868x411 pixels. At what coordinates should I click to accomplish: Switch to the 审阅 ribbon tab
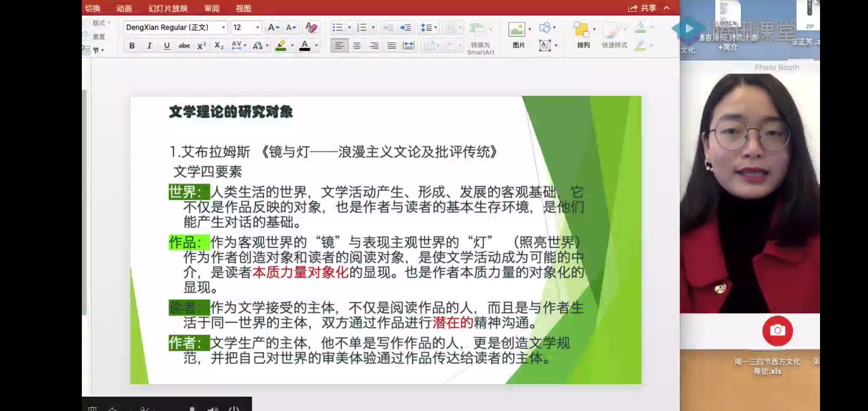tap(211, 8)
